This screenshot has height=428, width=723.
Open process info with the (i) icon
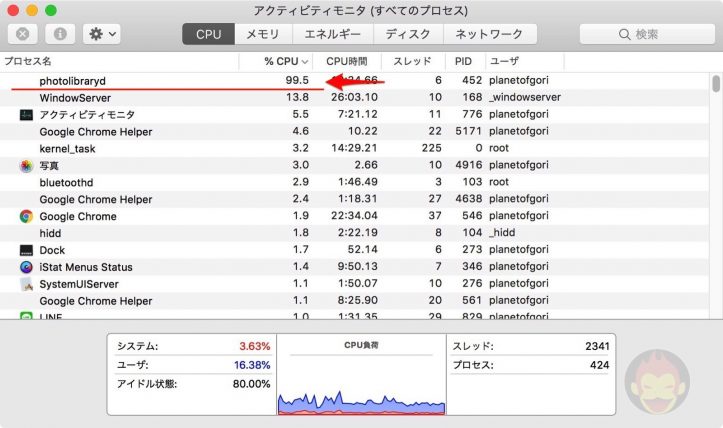coord(60,34)
